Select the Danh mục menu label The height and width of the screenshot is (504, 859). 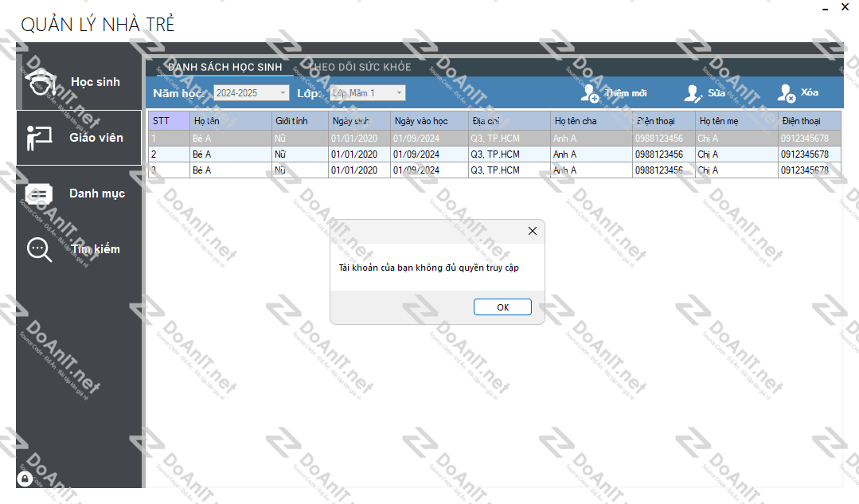(97, 193)
